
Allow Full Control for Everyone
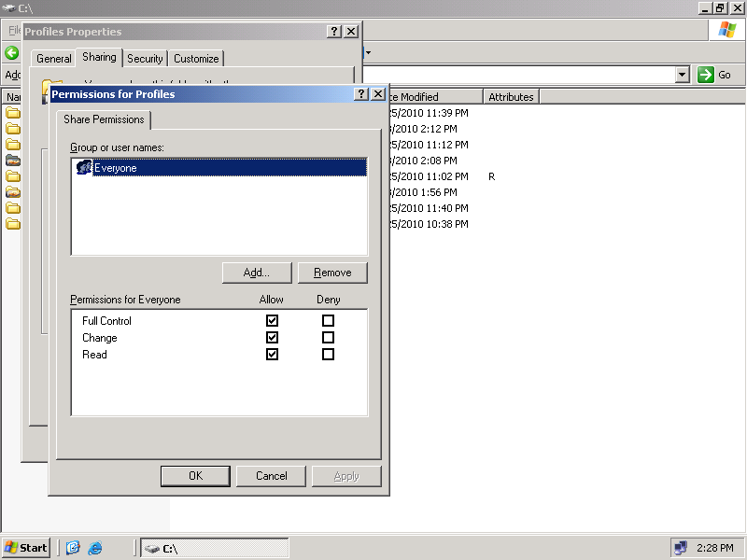pyautogui.click(x=272, y=320)
